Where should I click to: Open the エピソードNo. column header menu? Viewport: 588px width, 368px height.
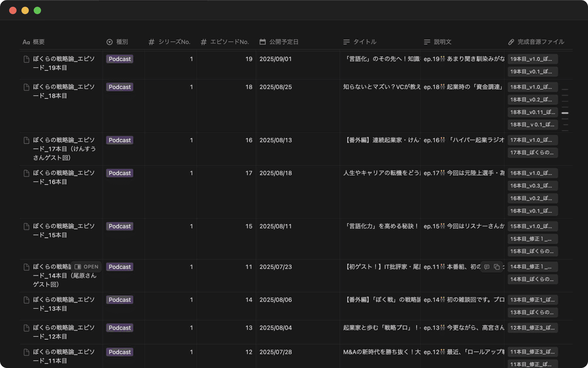click(229, 42)
